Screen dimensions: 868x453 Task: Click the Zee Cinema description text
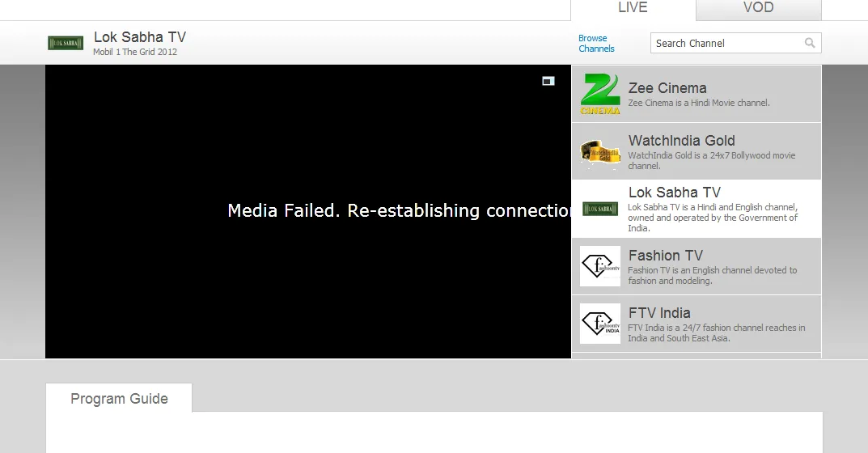(699, 103)
